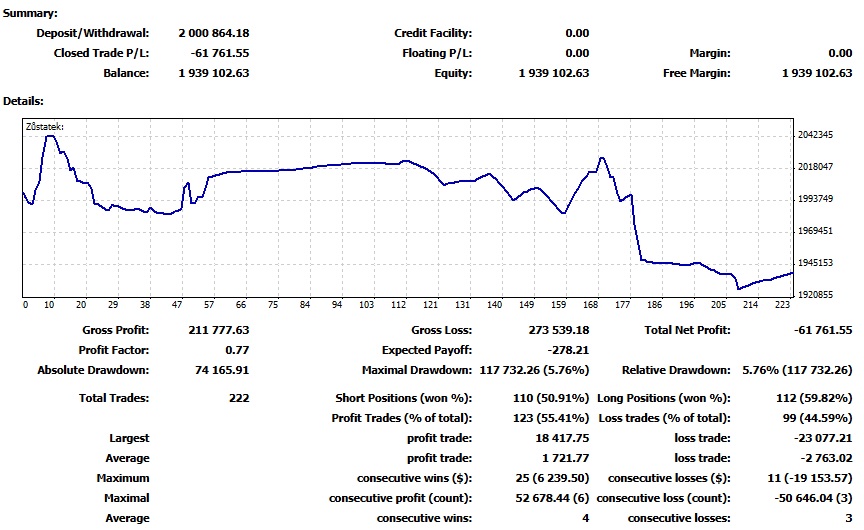
Task: Click the 177 tick on chart x-axis
Action: (623, 305)
